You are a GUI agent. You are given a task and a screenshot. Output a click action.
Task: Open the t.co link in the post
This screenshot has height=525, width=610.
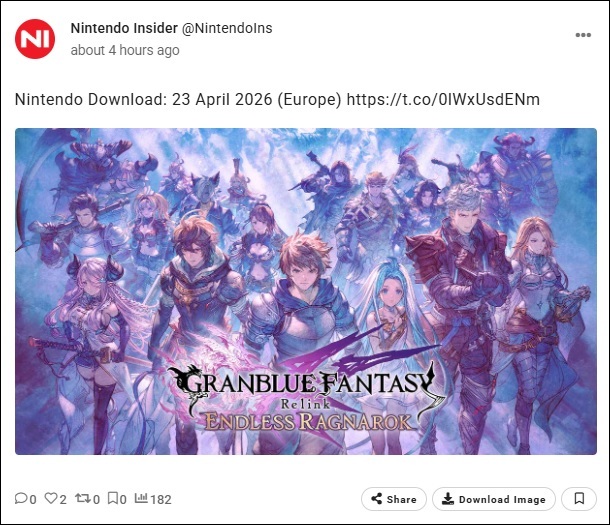tap(443, 100)
